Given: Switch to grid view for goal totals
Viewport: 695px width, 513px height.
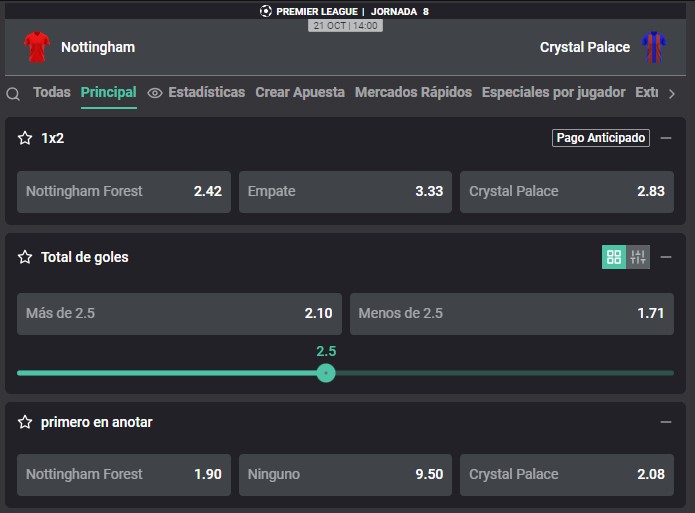Looking at the screenshot, I should pyautogui.click(x=614, y=257).
